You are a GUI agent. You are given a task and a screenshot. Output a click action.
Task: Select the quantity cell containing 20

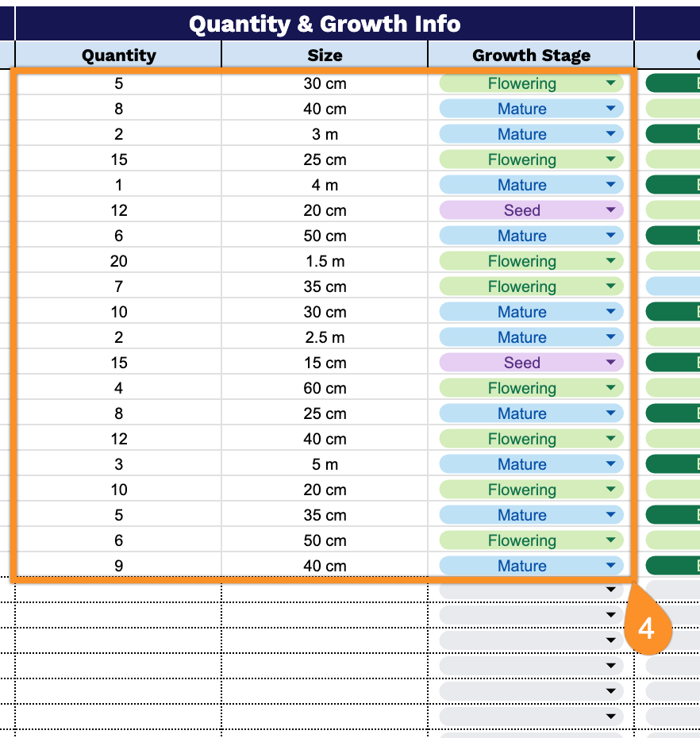tap(119, 261)
